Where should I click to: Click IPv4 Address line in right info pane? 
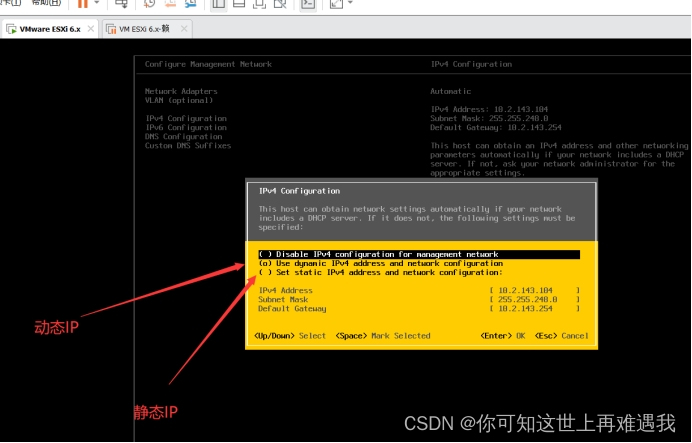489,109
